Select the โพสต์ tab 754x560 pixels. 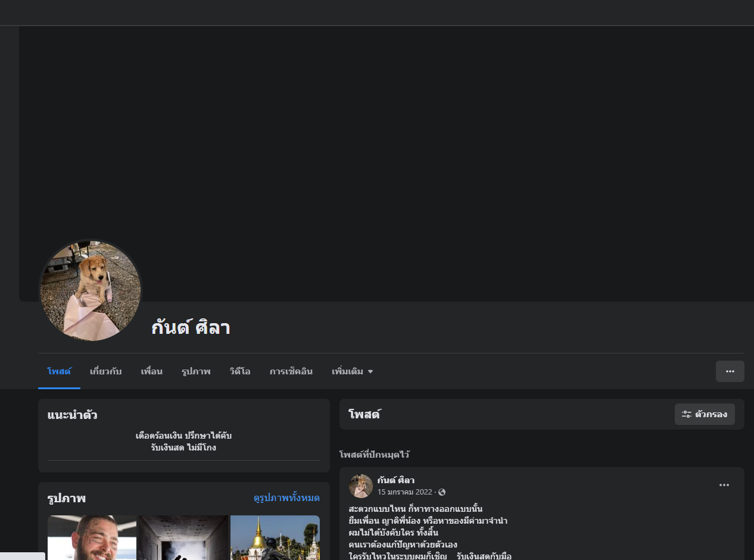pos(59,371)
